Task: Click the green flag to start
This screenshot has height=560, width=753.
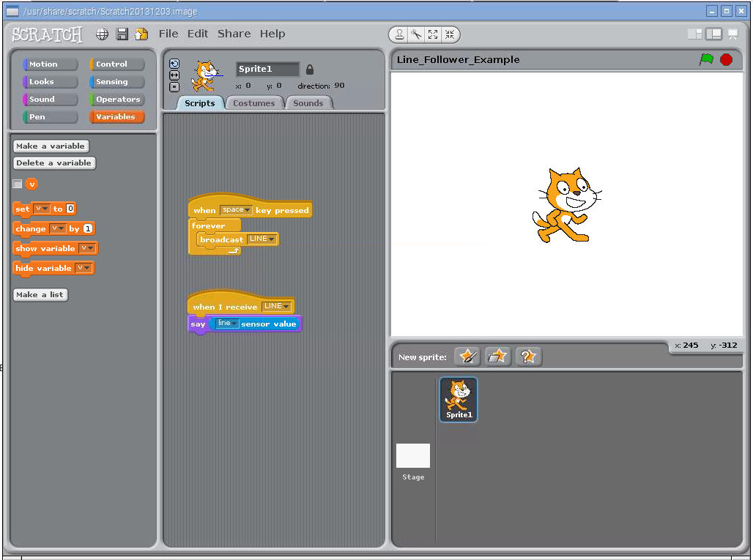Action: 706,59
